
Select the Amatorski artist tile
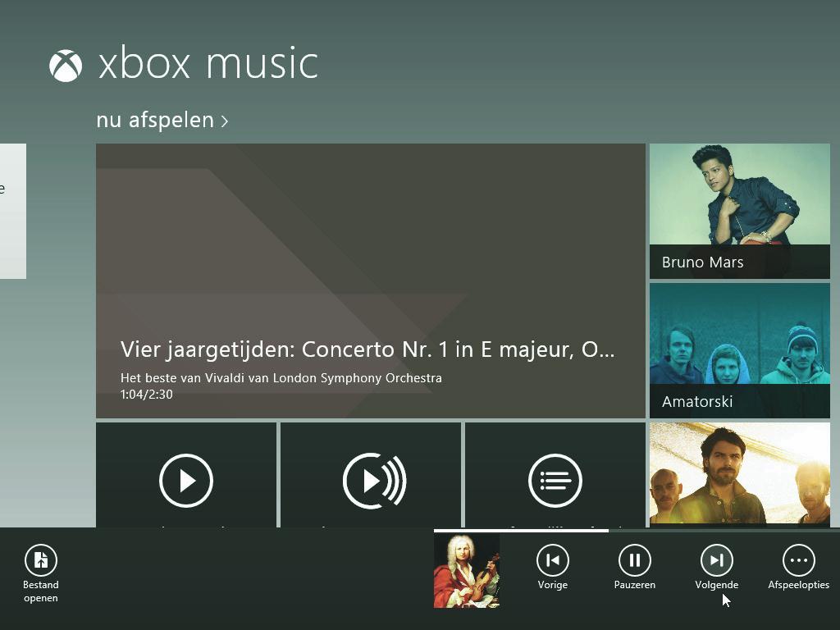click(x=740, y=350)
